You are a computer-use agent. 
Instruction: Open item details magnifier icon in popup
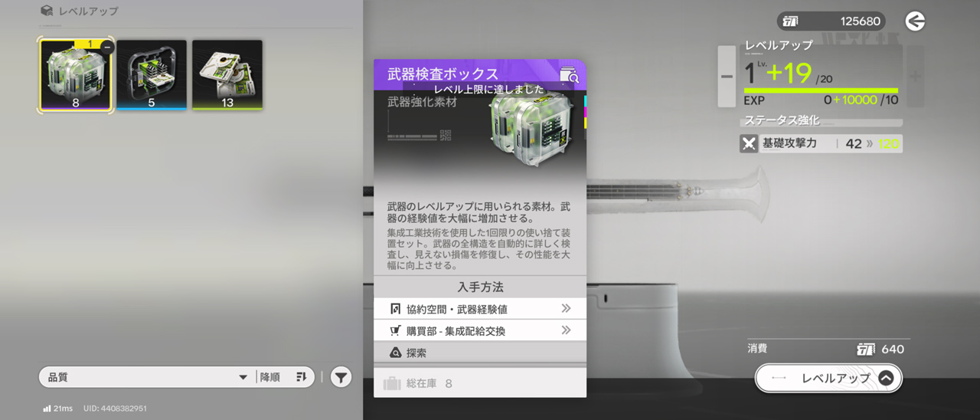[x=569, y=74]
